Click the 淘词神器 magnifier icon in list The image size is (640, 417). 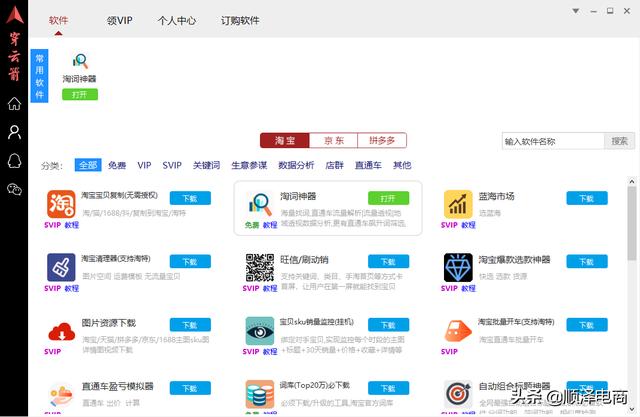[x=260, y=204]
